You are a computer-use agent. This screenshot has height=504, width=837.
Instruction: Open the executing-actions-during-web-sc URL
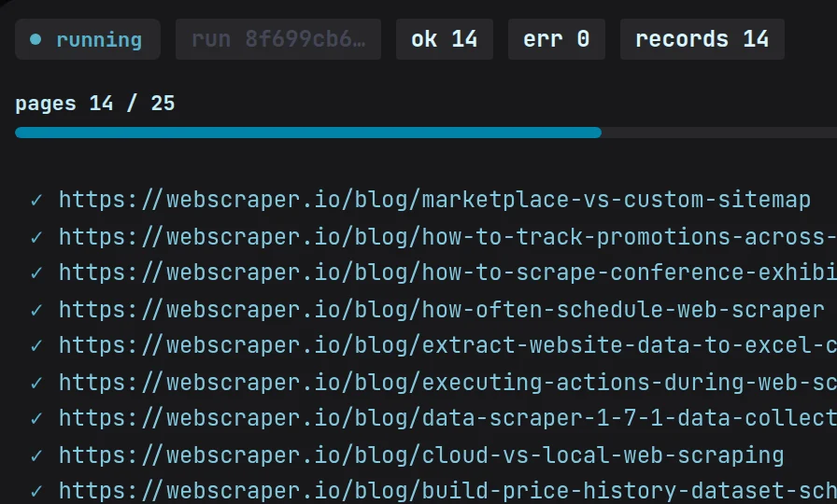[447, 383]
